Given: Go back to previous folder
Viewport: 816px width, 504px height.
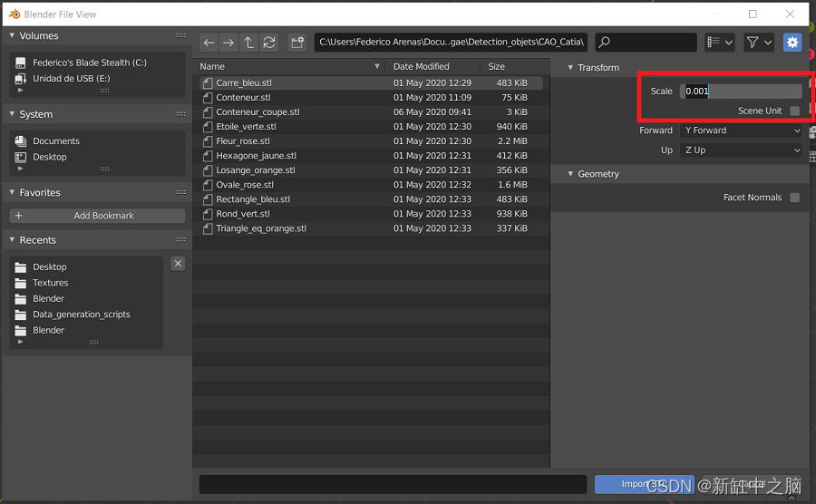Looking at the screenshot, I should click(x=209, y=42).
